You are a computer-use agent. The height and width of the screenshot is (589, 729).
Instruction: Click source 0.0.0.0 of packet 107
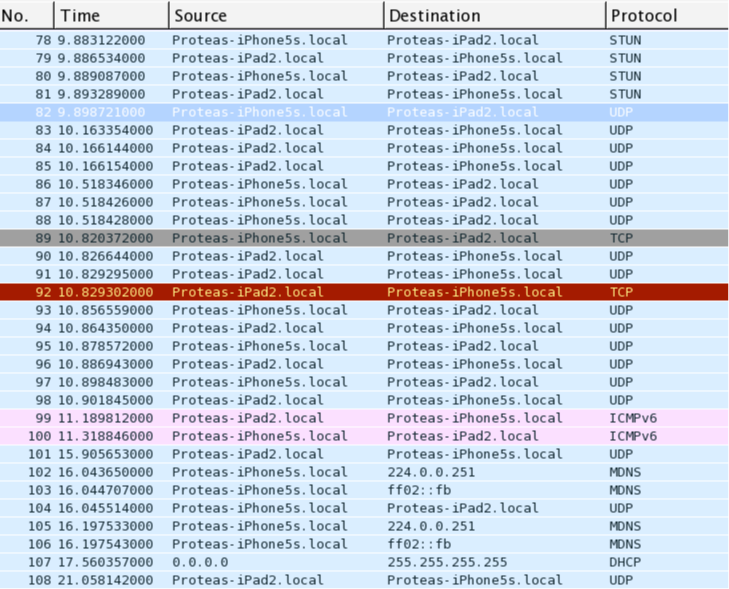[200, 563]
